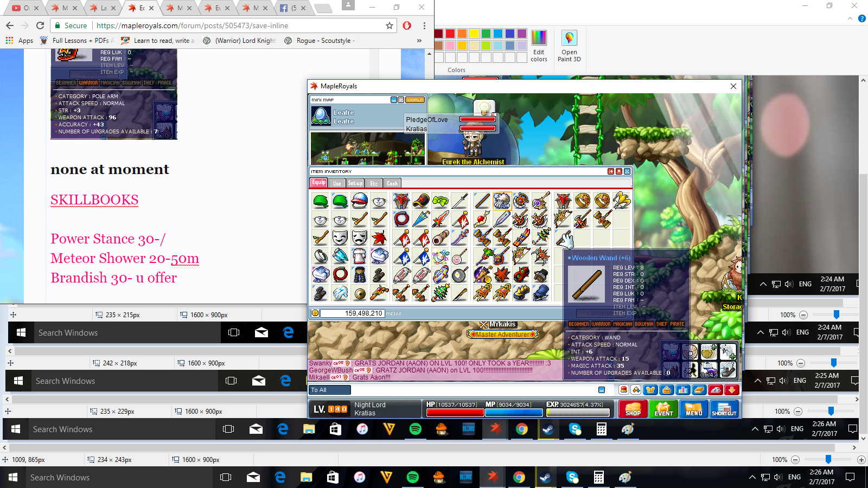Open the stats bar-chart icon in game menu bar
Viewport: 868px width, 488px height.
(683, 390)
